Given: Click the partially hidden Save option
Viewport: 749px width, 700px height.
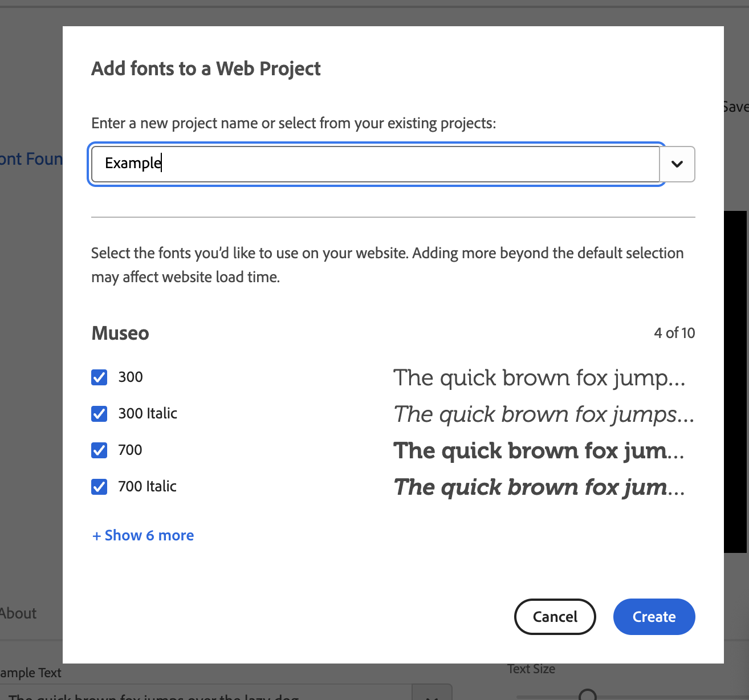Looking at the screenshot, I should point(735,107).
